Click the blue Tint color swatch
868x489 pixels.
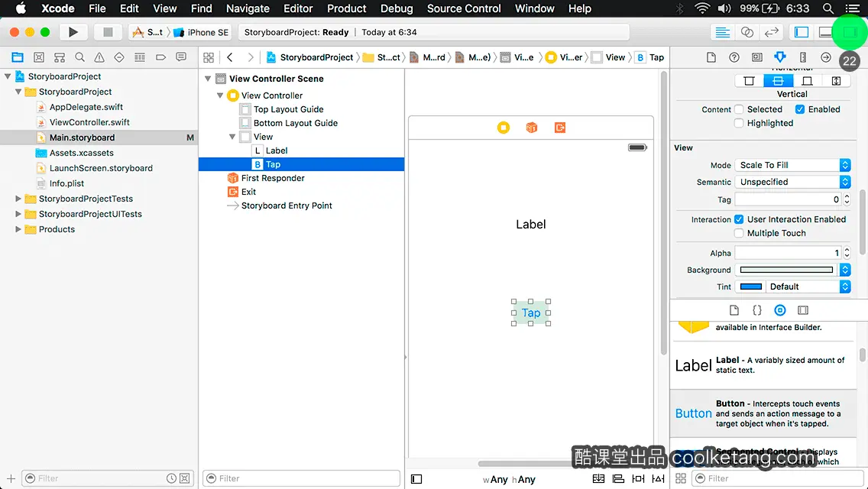click(750, 287)
